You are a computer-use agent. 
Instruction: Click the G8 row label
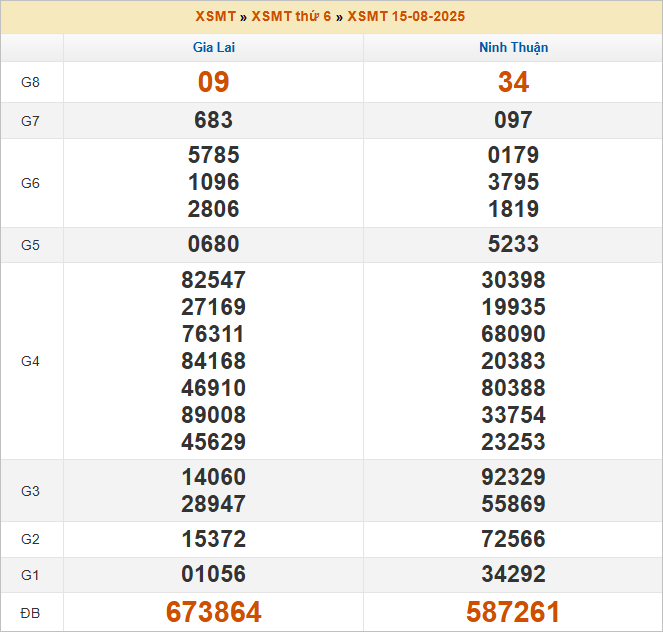[x=30, y=82]
